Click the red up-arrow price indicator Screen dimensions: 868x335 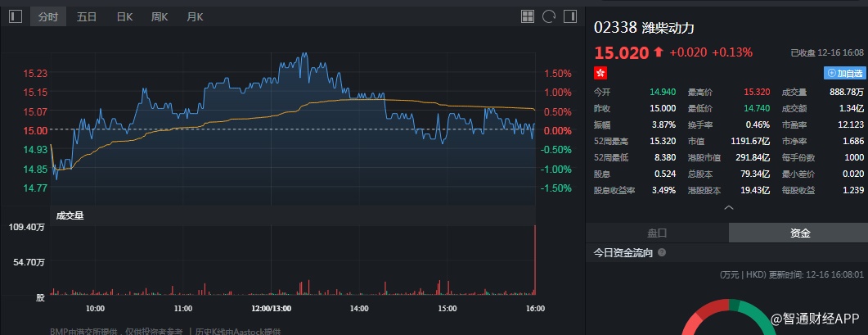658,52
